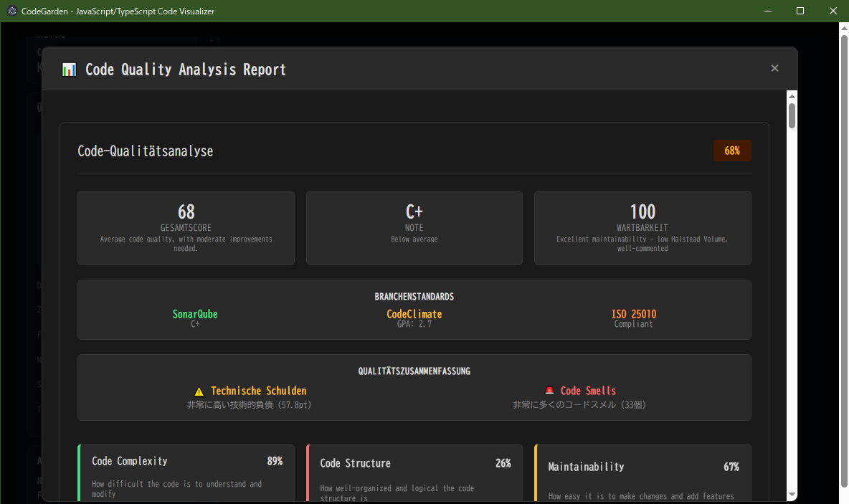The width and height of the screenshot is (849, 504).
Task: Select the Note C+ grade card
Action: pyautogui.click(x=414, y=228)
